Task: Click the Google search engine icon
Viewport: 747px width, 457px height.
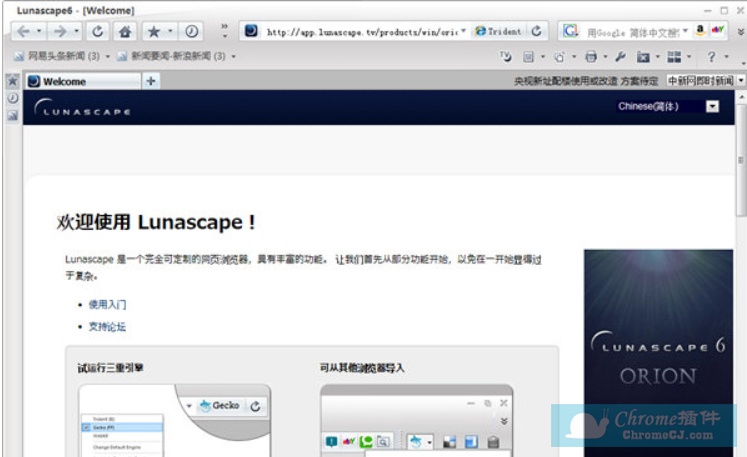Action: pyautogui.click(x=570, y=31)
